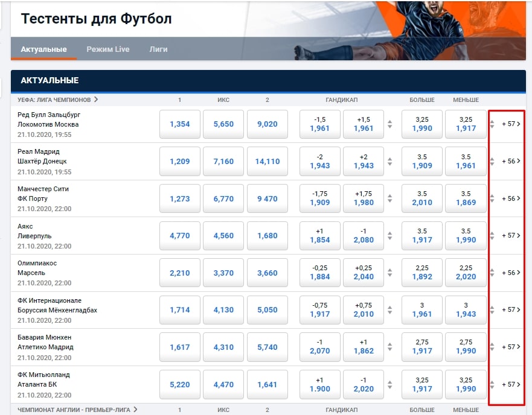Expand +57 markets for Ред Булл Зальцбург match

pyautogui.click(x=510, y=124)
